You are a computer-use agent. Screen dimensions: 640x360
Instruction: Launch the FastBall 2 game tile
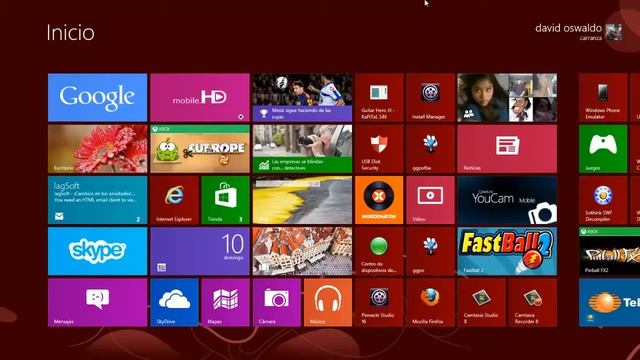pyautogui.click(x=507, y=251)
